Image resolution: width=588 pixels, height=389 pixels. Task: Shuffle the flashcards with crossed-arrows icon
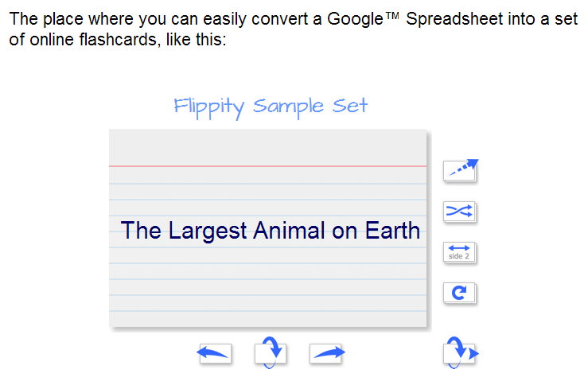459,212
